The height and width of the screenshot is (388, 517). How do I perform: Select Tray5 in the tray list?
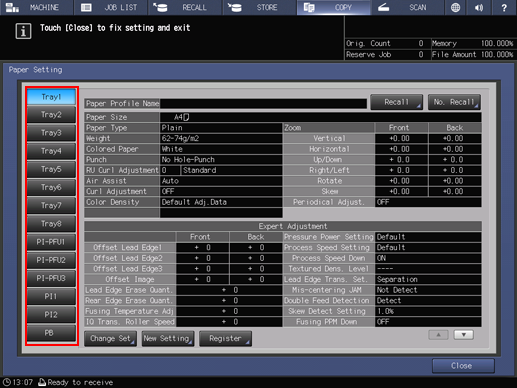51,169
